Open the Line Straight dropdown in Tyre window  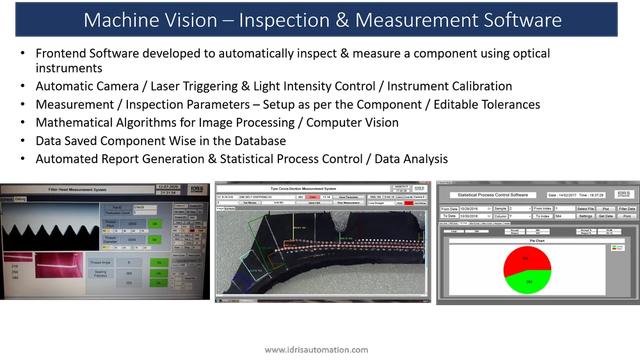382,203
